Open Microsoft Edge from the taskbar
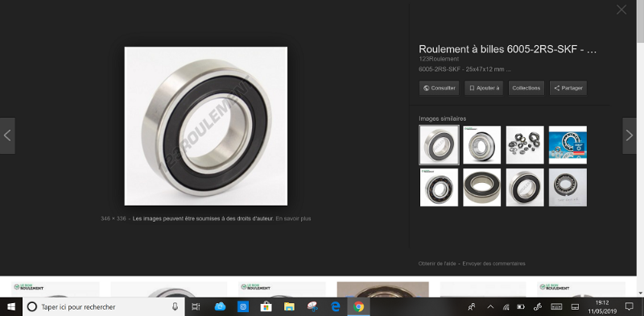The width and height of the screenshot is (644, 316). pyautogui.click(x=336, y=306)
